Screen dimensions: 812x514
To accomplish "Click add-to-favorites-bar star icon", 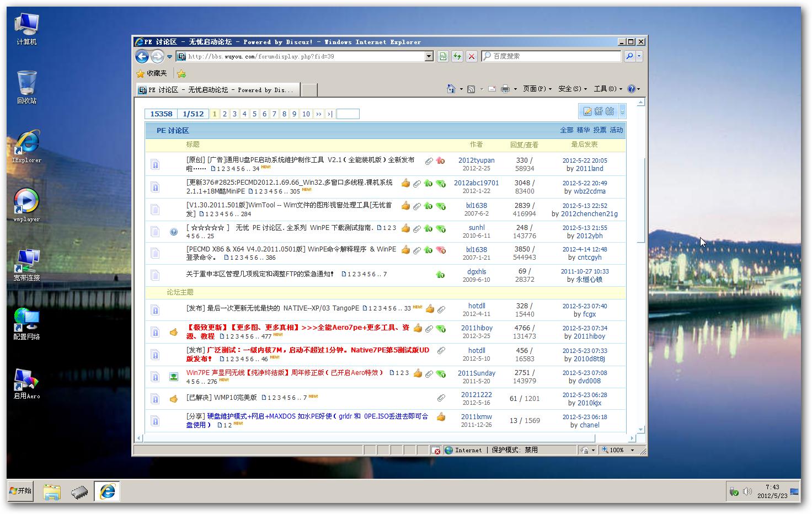I will (181, 73).
